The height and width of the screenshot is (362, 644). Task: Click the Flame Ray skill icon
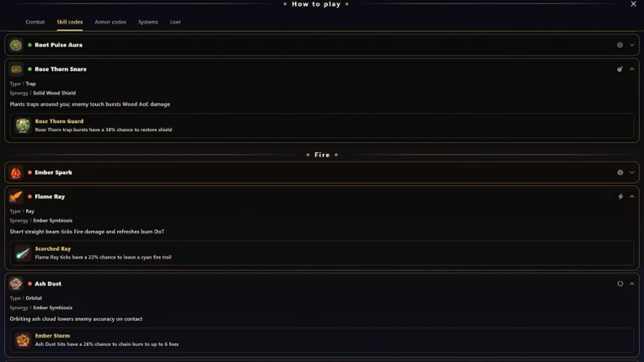coord(16,197)
